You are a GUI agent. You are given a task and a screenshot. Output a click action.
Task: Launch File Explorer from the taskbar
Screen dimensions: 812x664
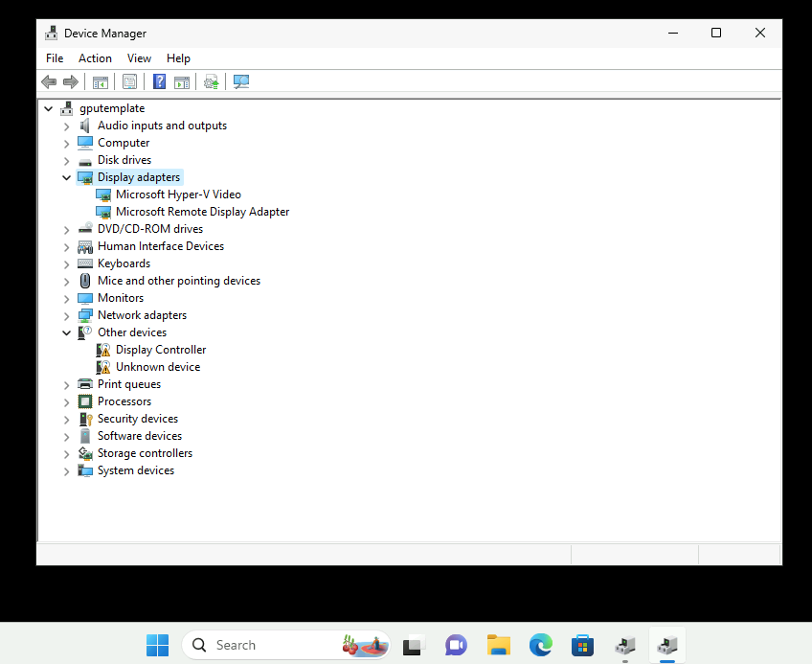(499, 646)
